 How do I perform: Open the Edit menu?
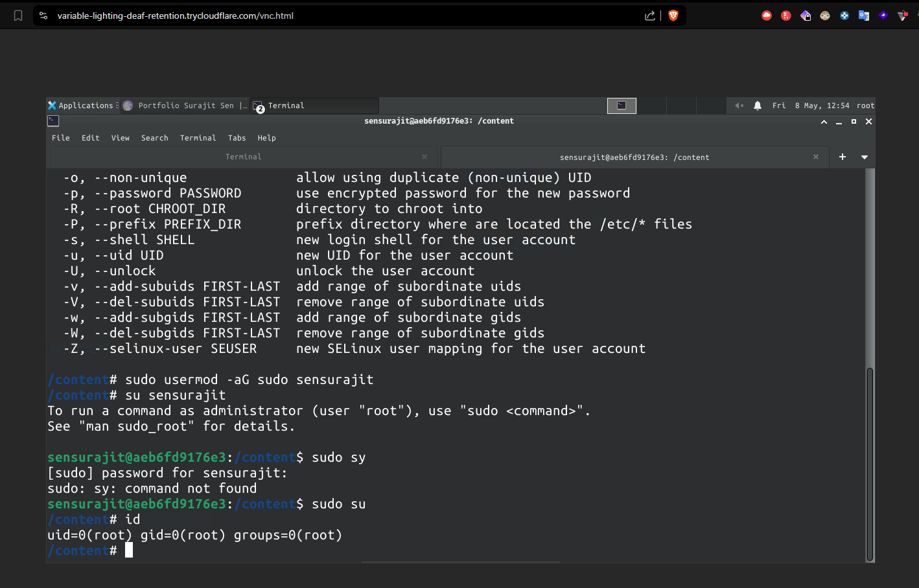(x=91, y=138)
